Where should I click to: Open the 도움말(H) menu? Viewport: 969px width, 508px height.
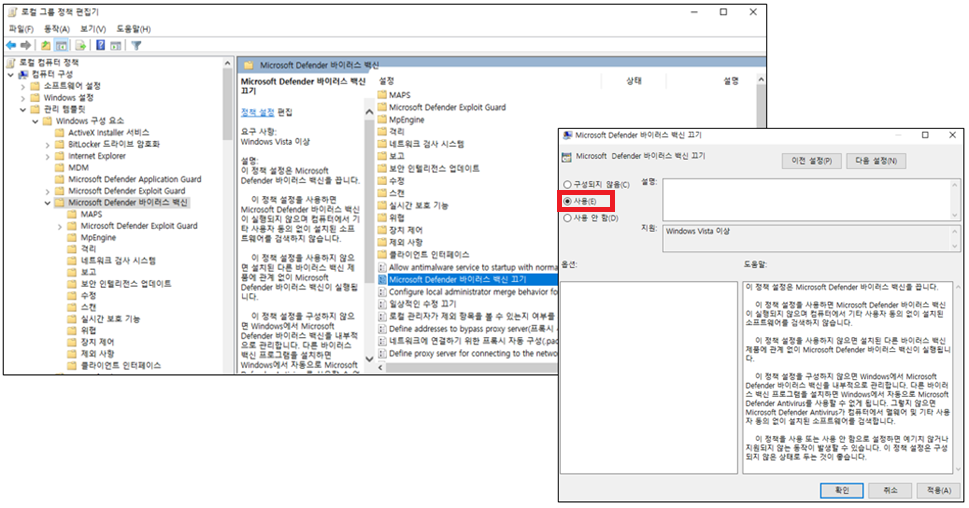133,29
